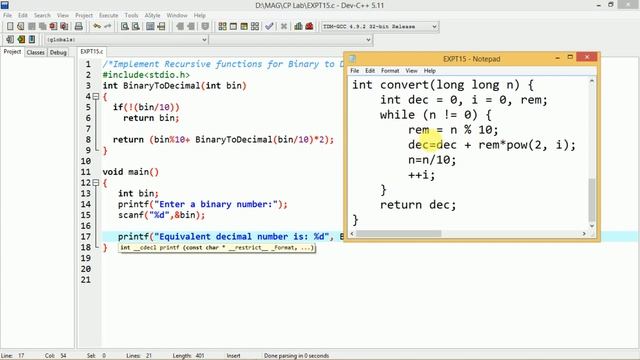Open the Tools menu
This screenshot has width=640, height=360.
(131, 15)
